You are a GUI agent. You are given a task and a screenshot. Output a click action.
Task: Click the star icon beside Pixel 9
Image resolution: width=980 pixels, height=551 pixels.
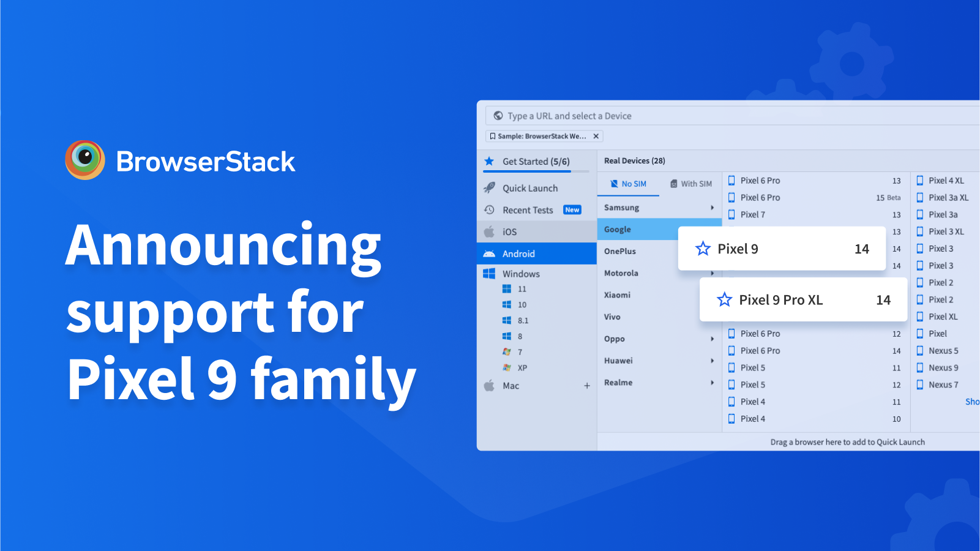tap(703, 249)
